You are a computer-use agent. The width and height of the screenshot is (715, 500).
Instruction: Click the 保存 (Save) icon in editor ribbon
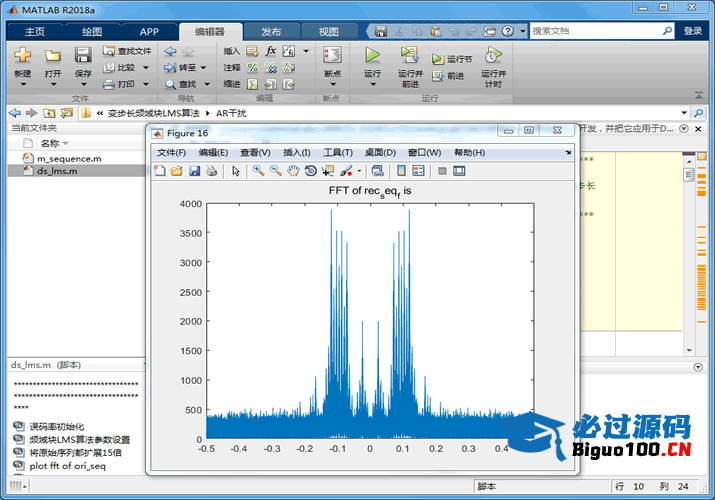point(83,61)
